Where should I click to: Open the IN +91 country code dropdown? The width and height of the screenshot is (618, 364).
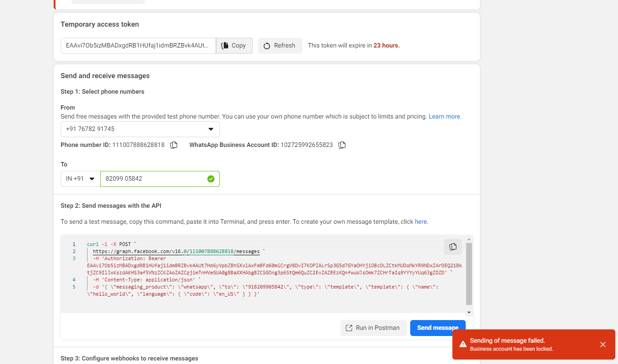pos(80,179)
